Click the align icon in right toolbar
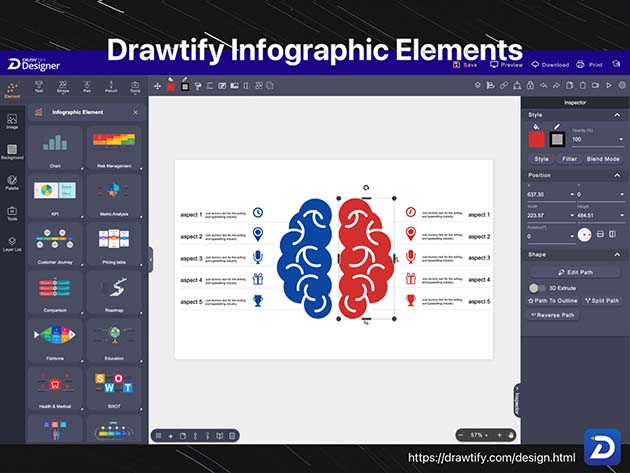This screenshot has width=630, height=473. (491, 85)
